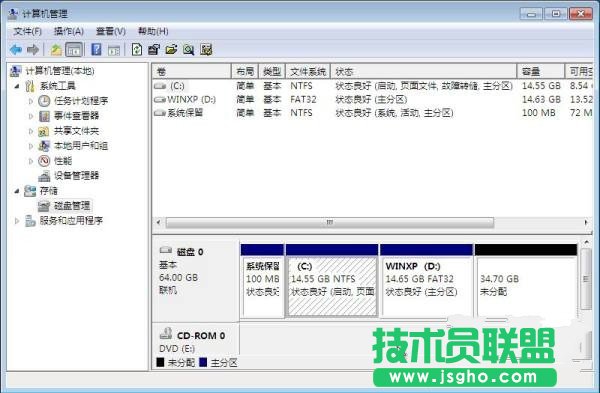
Task: Collapse the 存储 tree node arrow
Action: [x=17, y=191]
